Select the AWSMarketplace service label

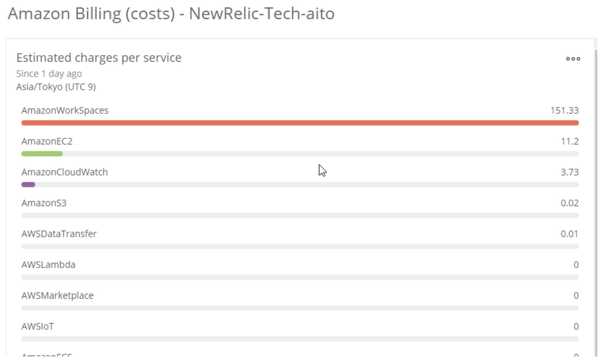point(57,295)
